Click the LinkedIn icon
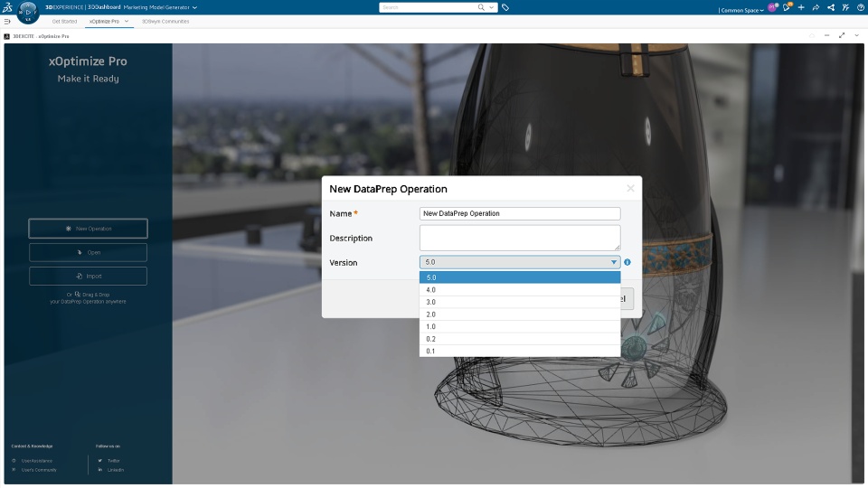The height and width of the screenshot is (488, 868). [100, 470]
